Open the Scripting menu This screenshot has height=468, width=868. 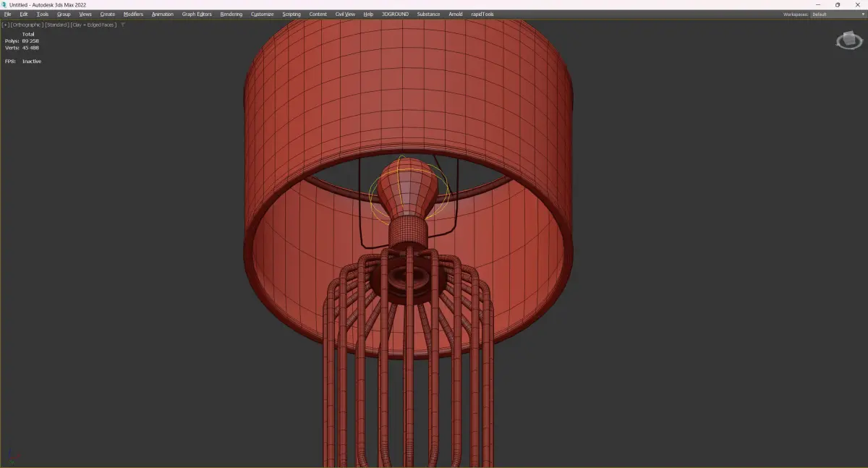[292, 14]
